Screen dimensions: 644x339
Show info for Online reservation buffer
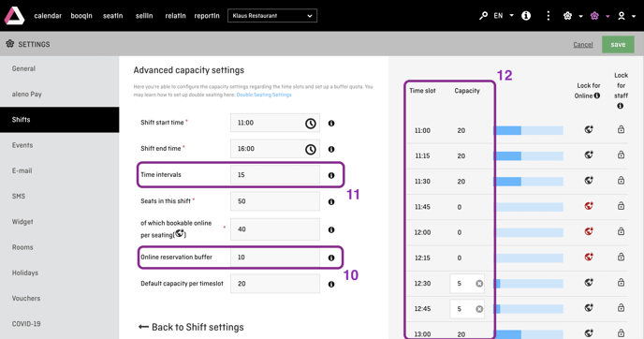tap(331, 258)
